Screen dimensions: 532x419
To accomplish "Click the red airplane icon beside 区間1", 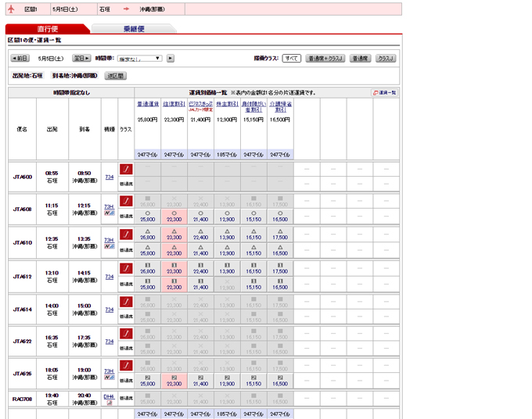I will [11, 9].
